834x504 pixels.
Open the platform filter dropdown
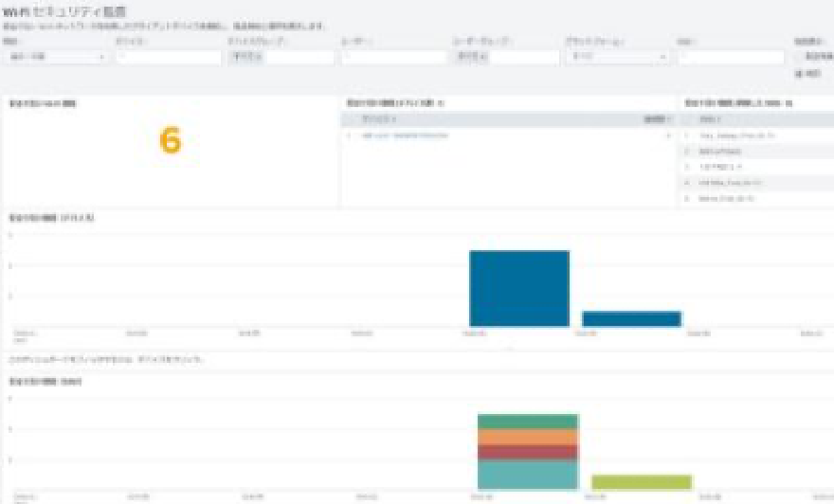(617, 58)
